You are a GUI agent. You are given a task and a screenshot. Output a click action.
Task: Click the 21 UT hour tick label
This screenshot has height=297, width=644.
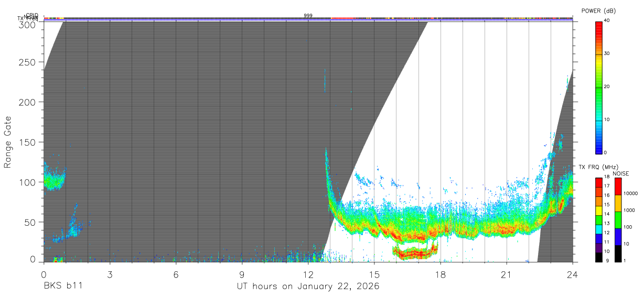click(507, 274)
